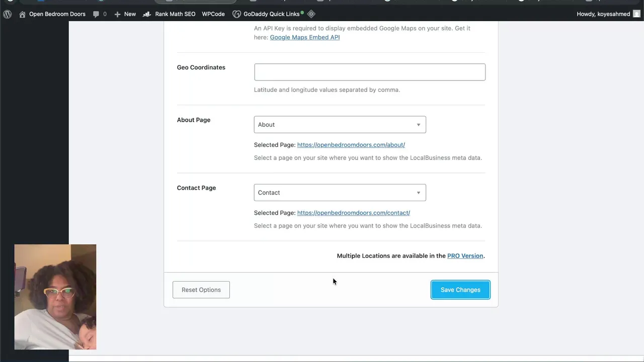Click the Save Changes button

pyautogui.click(x=460, y=290)
